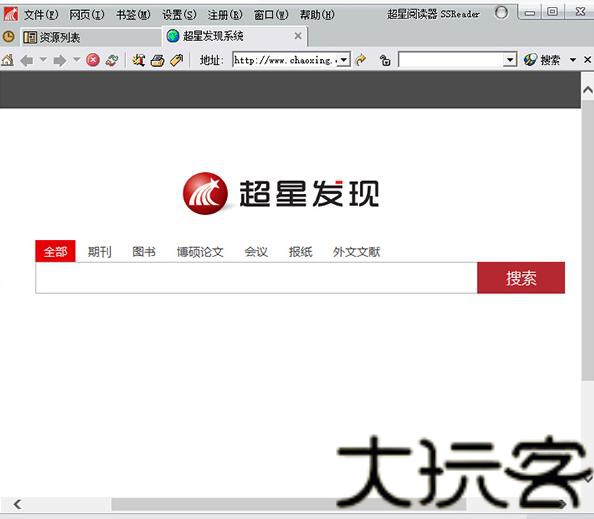Screen dimensions: 594x519
Task: Select the 博硕论文 search category
Action: (x=200, y=252)
